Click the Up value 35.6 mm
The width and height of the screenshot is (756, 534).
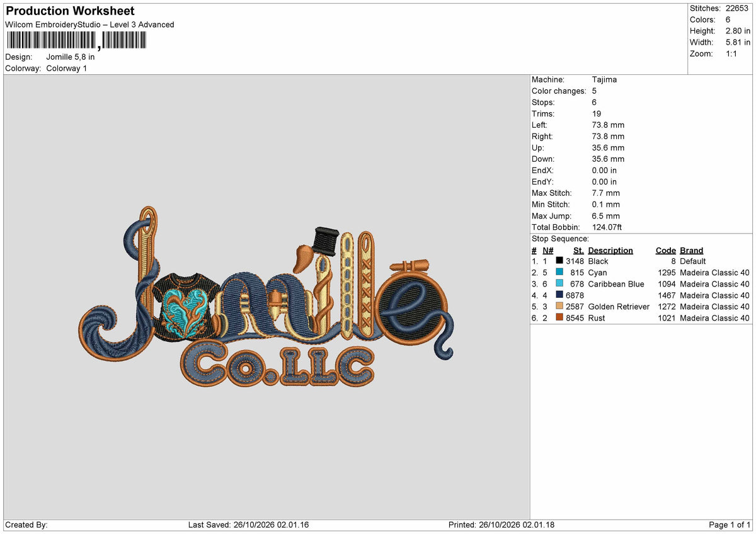pyautogui.click(x=609, y=147)
